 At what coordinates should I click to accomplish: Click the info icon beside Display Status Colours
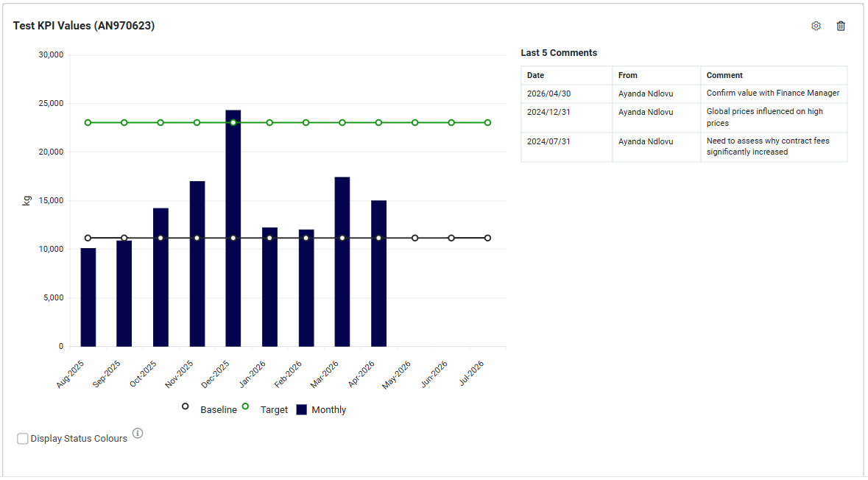[x=138, y=434]
